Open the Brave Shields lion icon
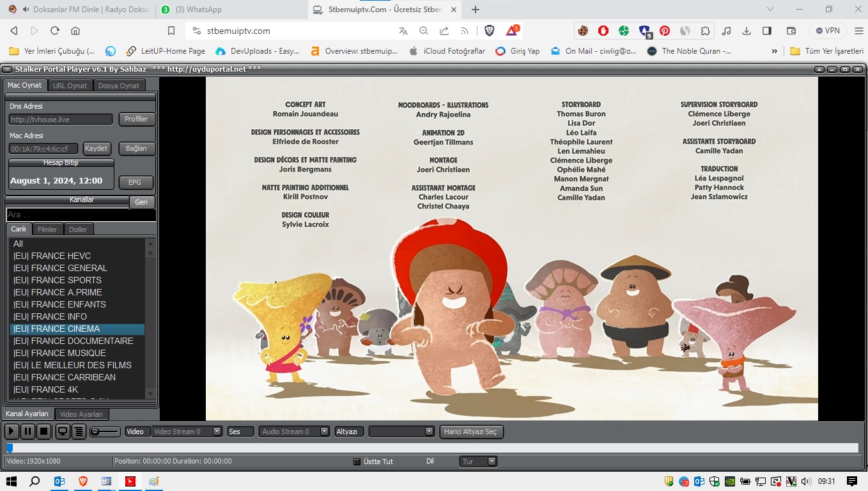 click(489, 31)
